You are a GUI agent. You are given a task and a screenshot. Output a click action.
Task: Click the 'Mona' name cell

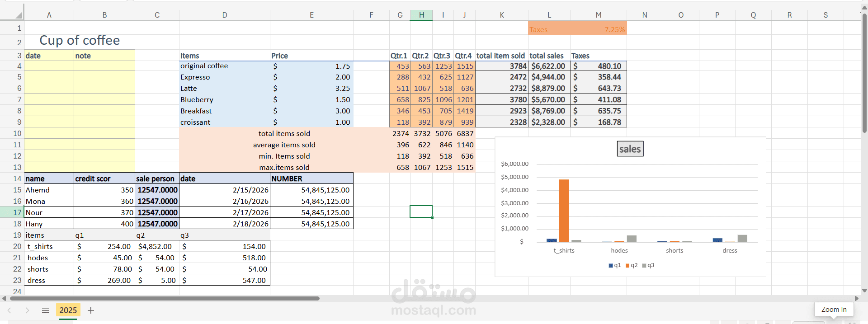[x=49, y=201]
